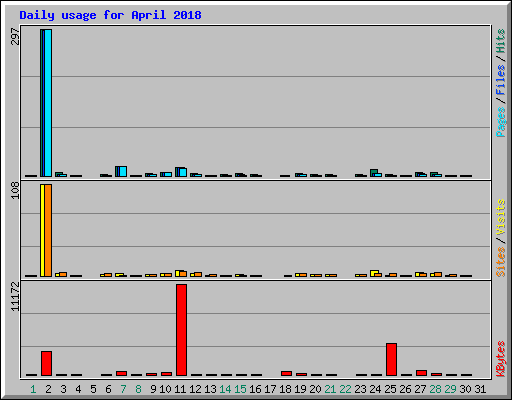Click day label 31 on the x-axis
The image size is (512, 400).
pyautogui.click(x=480, y=389)
